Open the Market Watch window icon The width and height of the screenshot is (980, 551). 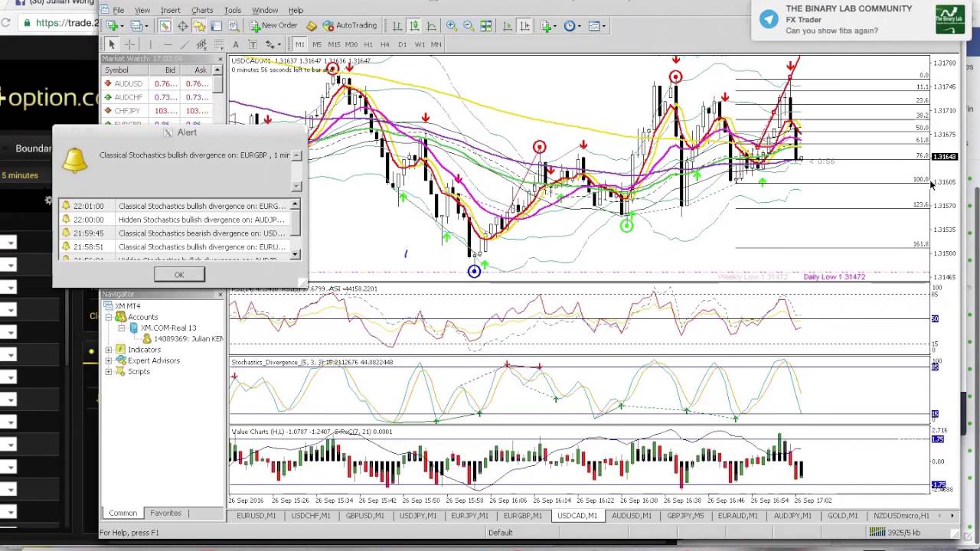[x=165, y=26]
